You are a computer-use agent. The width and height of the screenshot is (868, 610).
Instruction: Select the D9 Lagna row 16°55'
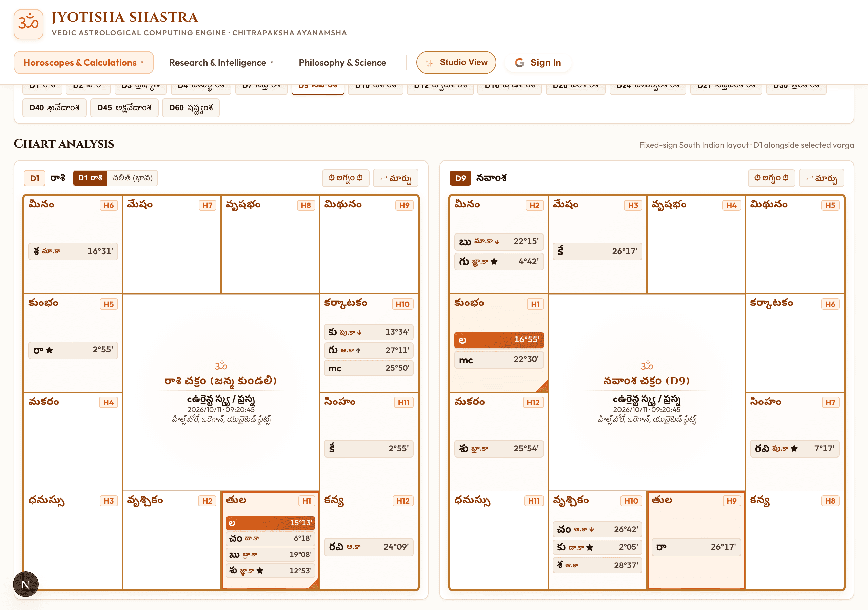tap(499, 340)
